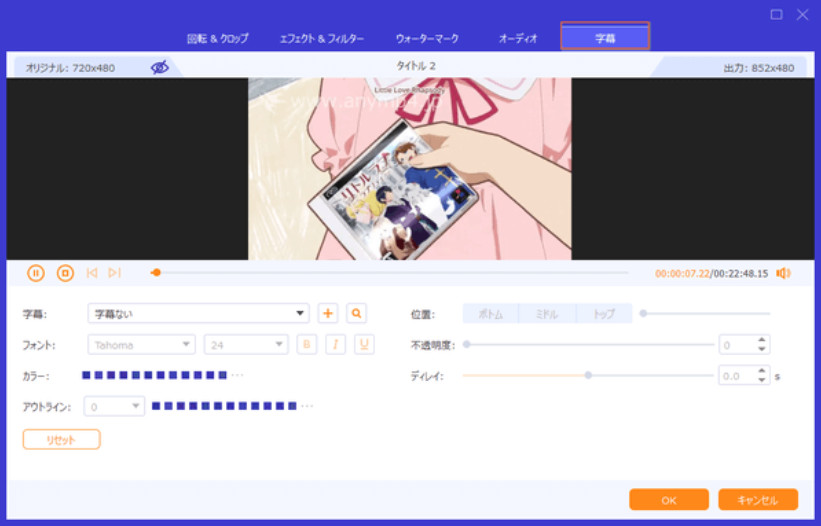The image size is (821, 526).
Task: Jump to next frame button
Action: point(115,273)
